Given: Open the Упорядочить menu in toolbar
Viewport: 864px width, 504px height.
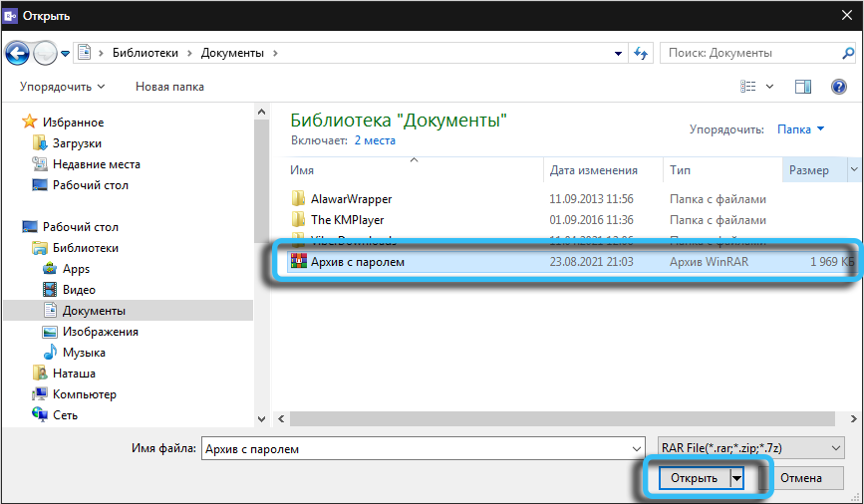Looking at the screenshot, I should pos(62,87).
